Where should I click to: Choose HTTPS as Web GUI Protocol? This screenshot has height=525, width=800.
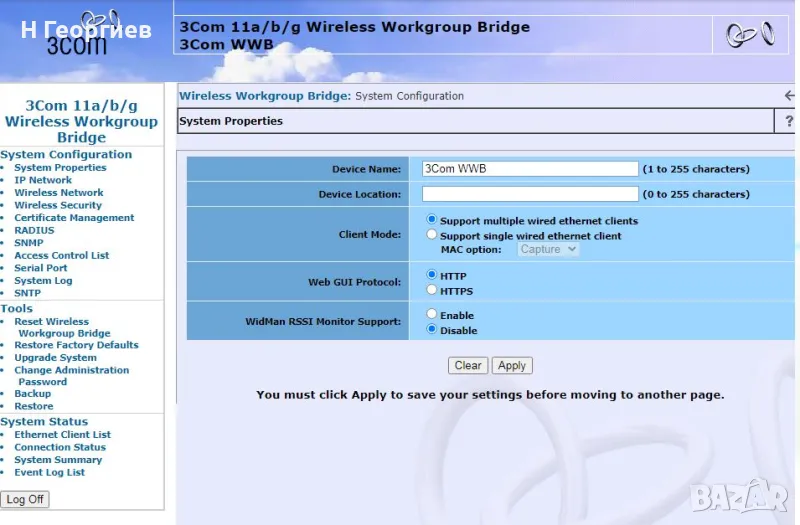tap(432, 290)
